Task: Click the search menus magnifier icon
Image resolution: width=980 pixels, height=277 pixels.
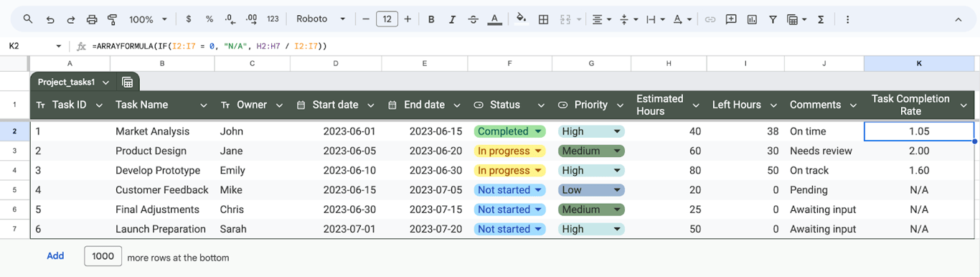Action: click(28, 19)
